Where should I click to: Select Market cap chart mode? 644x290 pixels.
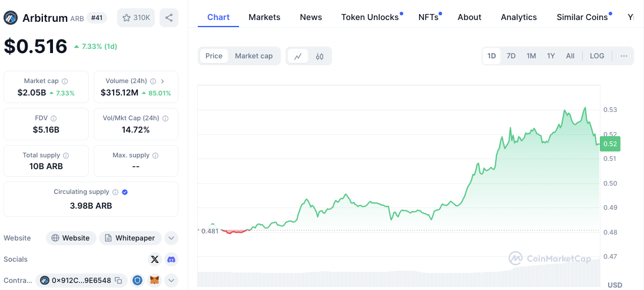254,56
